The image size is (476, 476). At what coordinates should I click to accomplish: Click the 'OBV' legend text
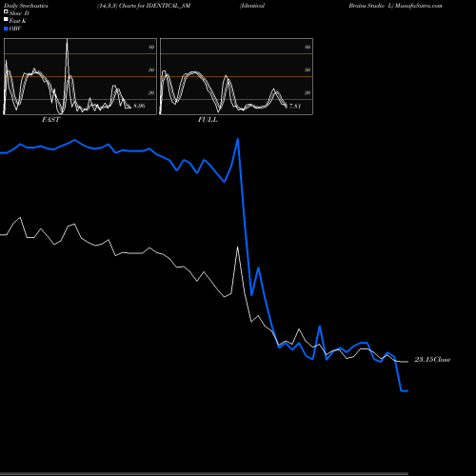pos(15,29)
